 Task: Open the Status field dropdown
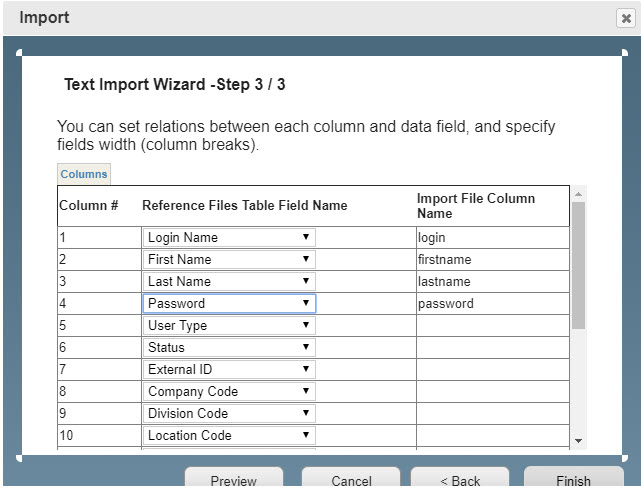229,348
